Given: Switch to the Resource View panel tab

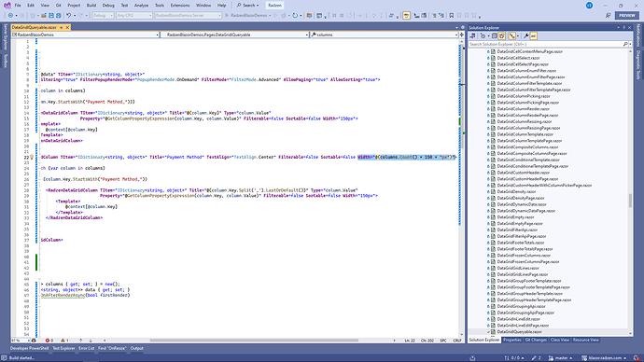Looking at the screenshot, I should pos(586,340).
